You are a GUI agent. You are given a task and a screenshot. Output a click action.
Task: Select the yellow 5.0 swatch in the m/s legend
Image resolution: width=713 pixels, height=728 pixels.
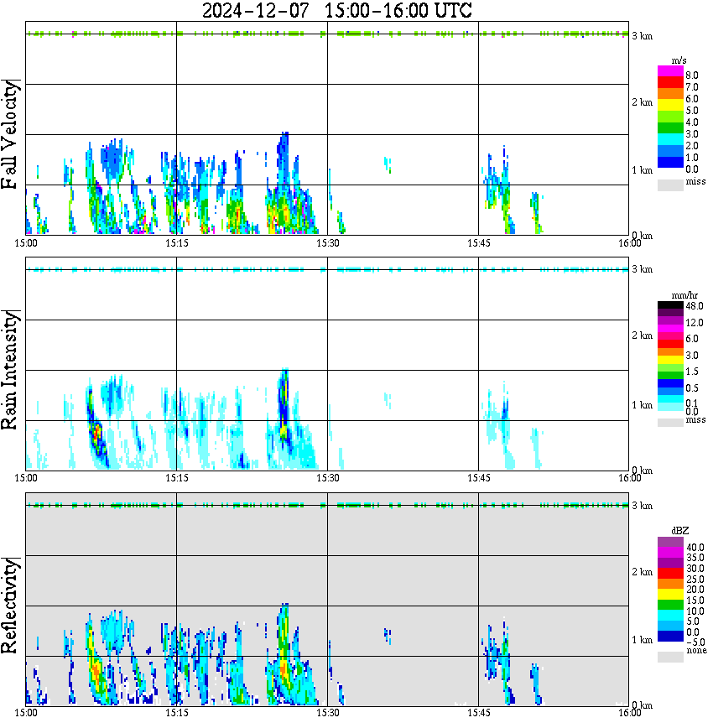(x=670, y=105)
